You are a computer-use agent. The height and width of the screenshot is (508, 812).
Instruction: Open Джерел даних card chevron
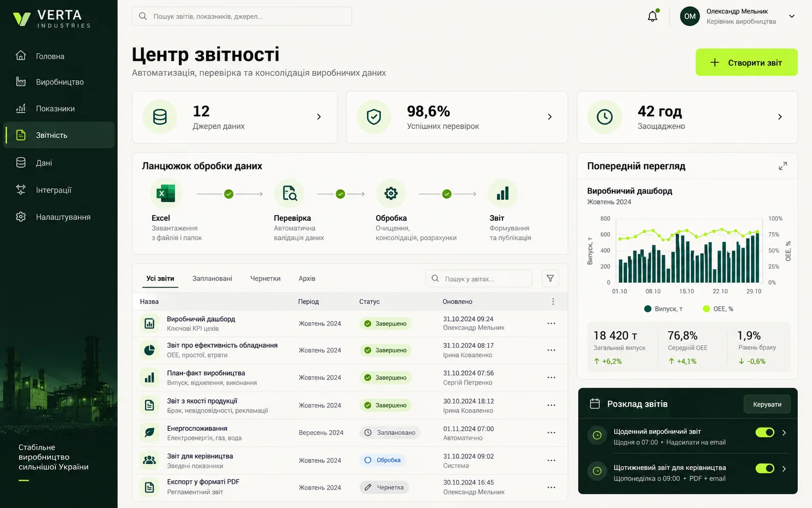click(x=319, y=117)
